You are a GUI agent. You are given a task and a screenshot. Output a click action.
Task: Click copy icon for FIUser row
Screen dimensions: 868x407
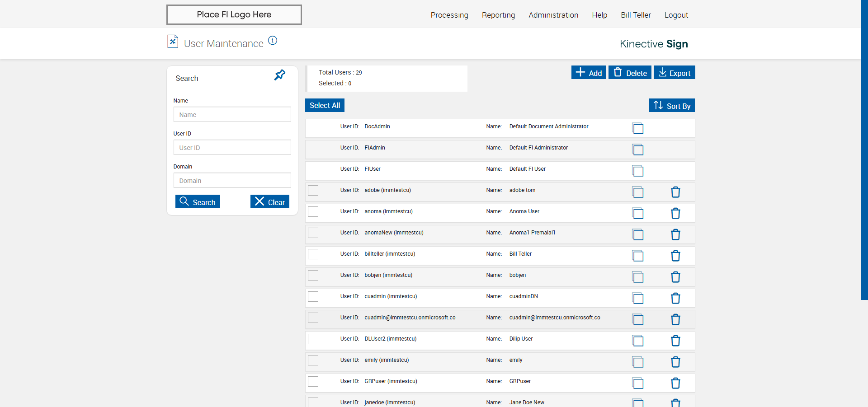tap(638, 171)
